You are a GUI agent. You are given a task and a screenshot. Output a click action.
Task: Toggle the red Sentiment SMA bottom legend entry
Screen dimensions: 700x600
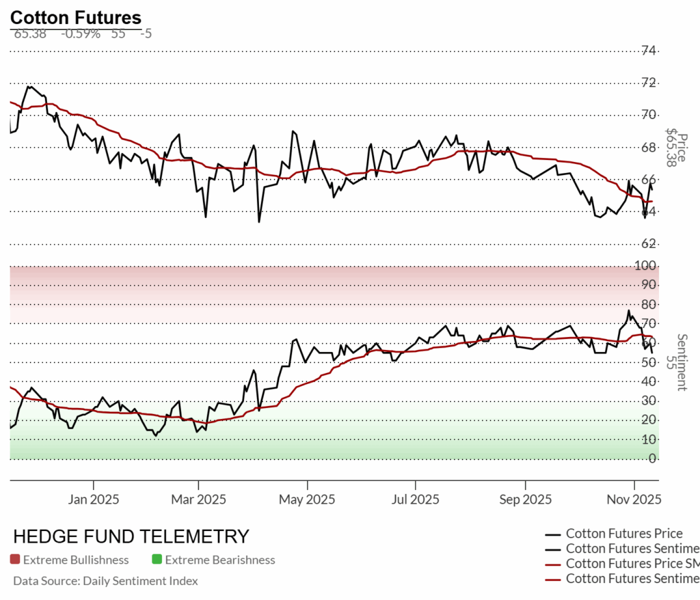click(x=632, y=579)
